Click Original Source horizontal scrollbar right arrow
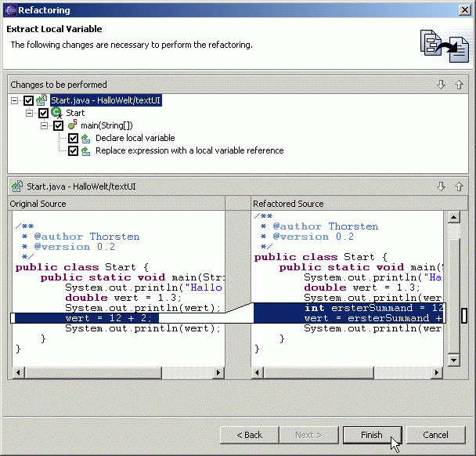This screenshot has height=456, width=476. coord(219,372)
